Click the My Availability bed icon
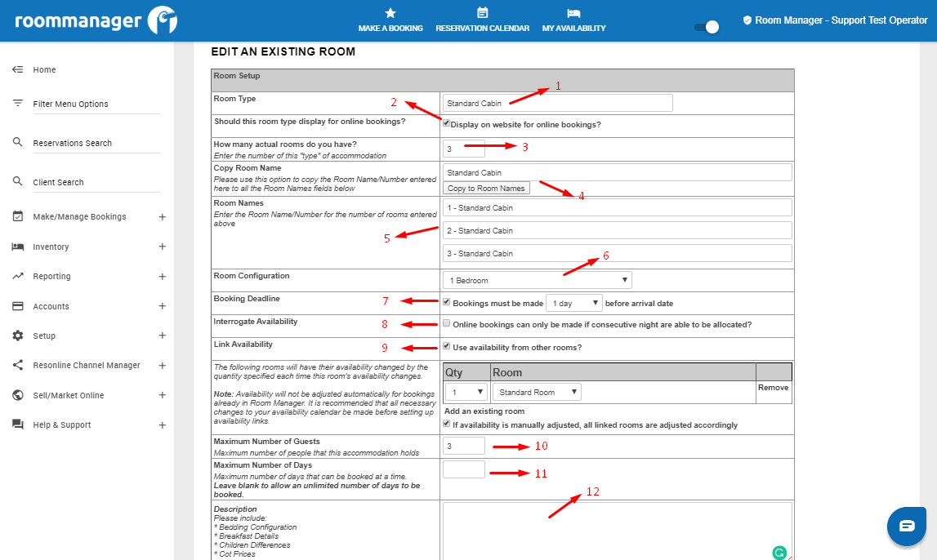 click(x=573, y=13)
